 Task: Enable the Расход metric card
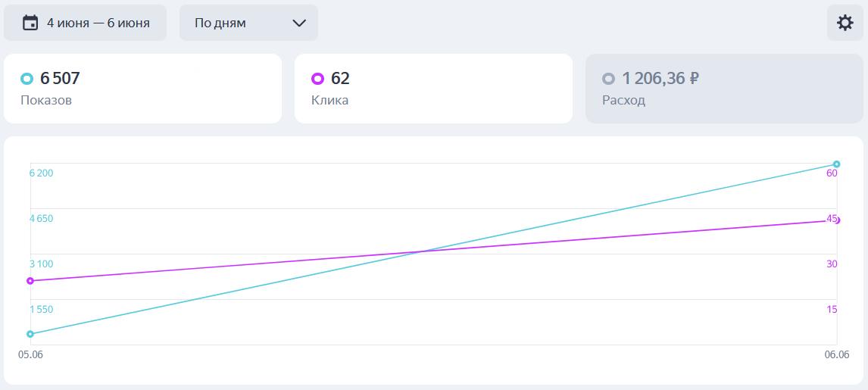[724, 89]
